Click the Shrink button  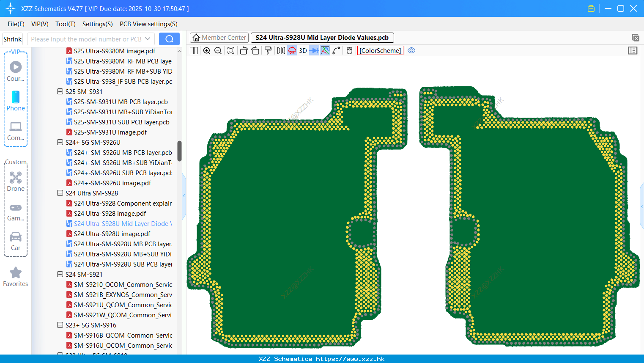[12, 39]
